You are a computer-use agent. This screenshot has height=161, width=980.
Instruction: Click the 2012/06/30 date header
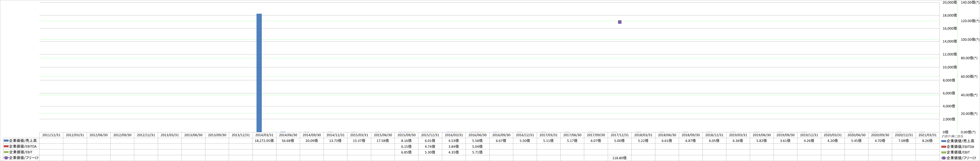pos(99,135)
